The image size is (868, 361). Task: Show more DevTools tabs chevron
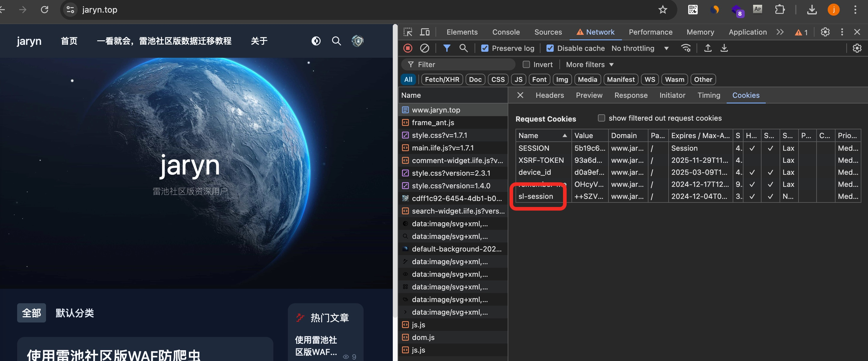coord(780,32)
